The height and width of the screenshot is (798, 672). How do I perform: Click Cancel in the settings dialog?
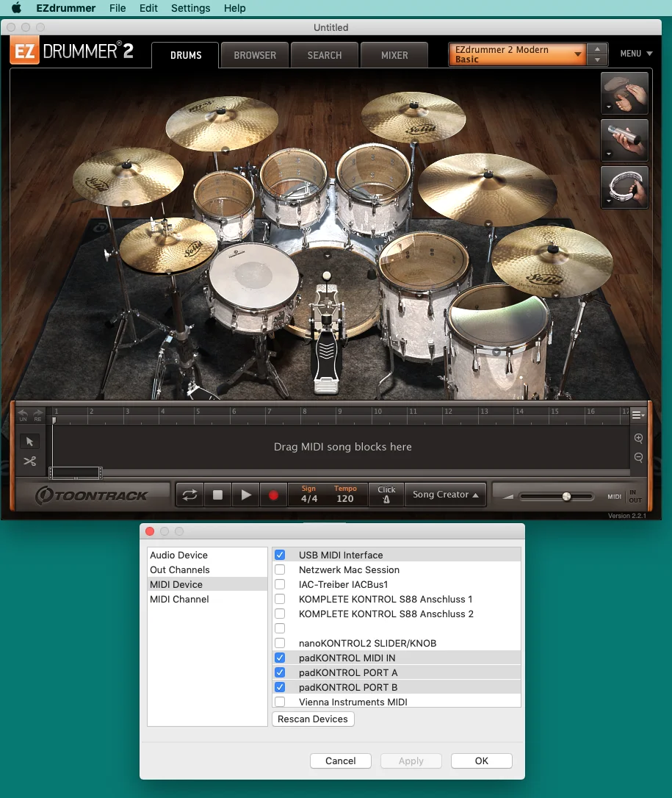click(x=340, y=761)
